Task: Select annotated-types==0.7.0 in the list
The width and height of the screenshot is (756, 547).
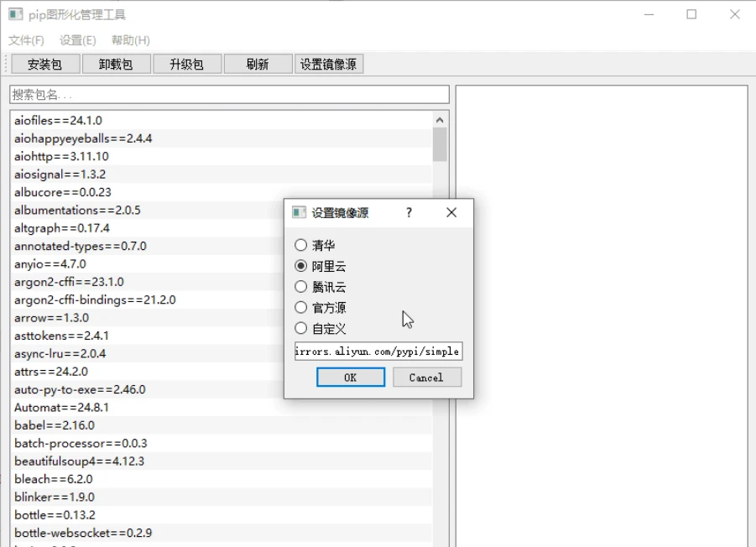Action: click(x=147, y=246)
